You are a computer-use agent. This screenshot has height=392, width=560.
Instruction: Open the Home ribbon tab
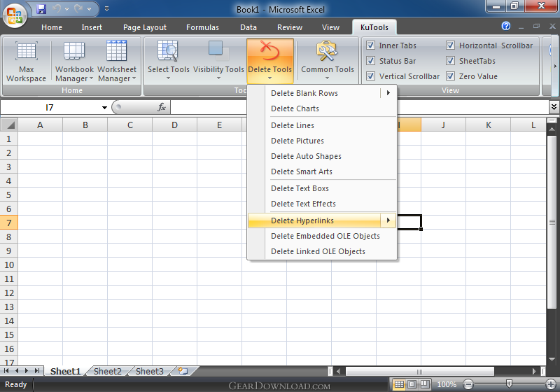coord(52,27)
